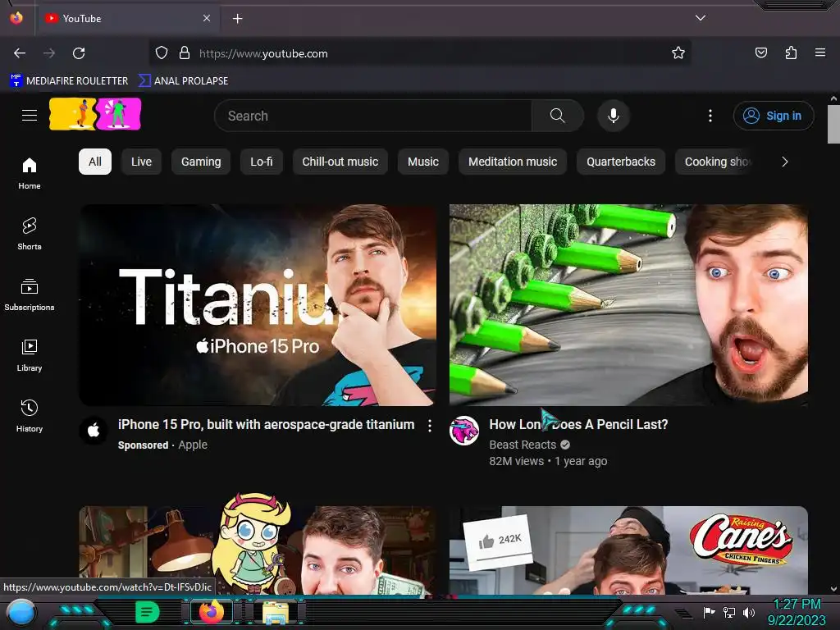This screenshot has height=630, width=840.
Task: Go back with the browser back arrow
Action: click(20, 53)
